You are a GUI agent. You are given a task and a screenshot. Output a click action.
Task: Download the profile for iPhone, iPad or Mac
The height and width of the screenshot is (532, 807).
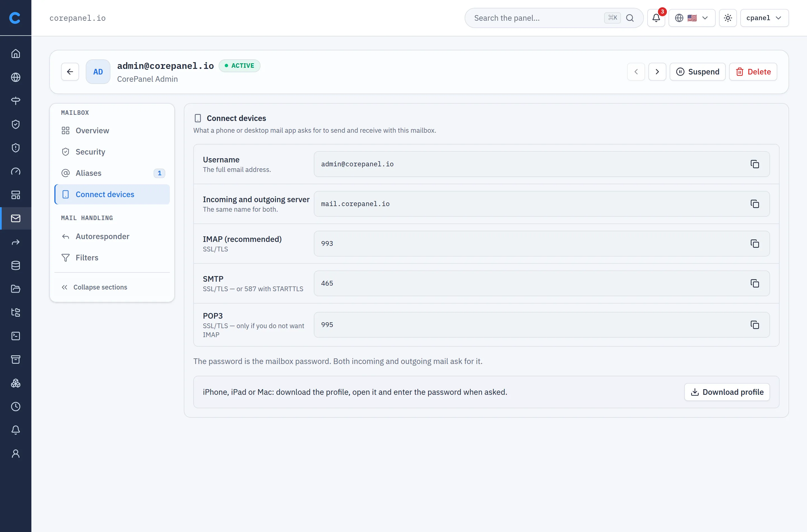pyautogui.click(x=727, y=392)
